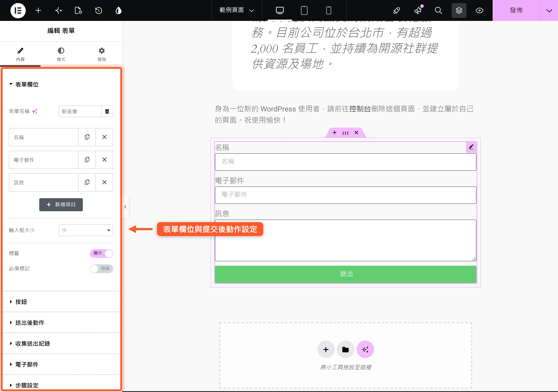
Task: Open page settings document icon
Action: coord(78,10)
